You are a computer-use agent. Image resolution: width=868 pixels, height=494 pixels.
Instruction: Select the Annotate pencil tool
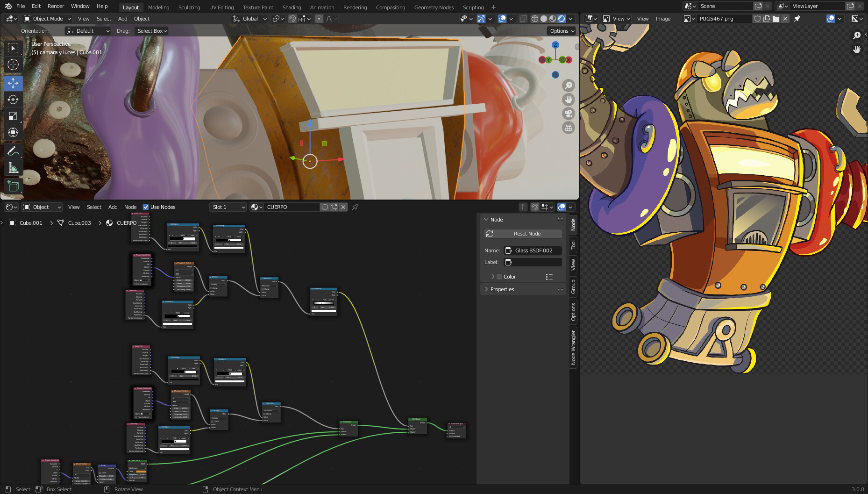click(x=13, y=151)
